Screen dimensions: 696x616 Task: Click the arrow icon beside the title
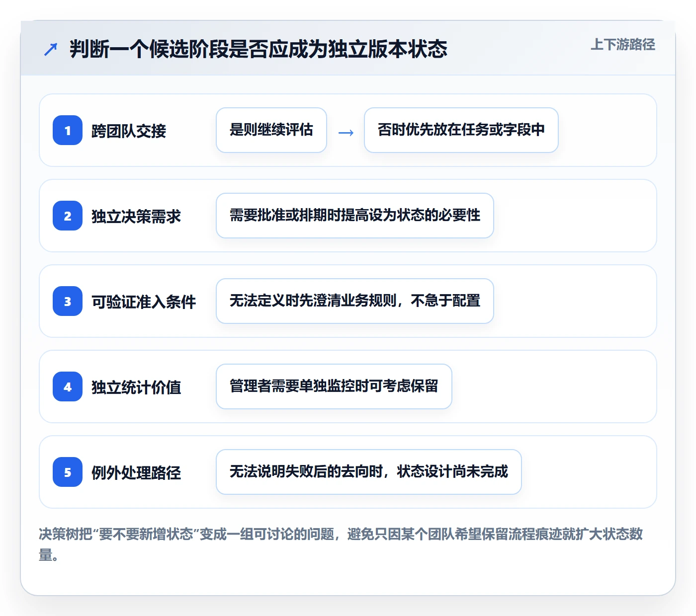pyautogui.click(x=51, y=49)
